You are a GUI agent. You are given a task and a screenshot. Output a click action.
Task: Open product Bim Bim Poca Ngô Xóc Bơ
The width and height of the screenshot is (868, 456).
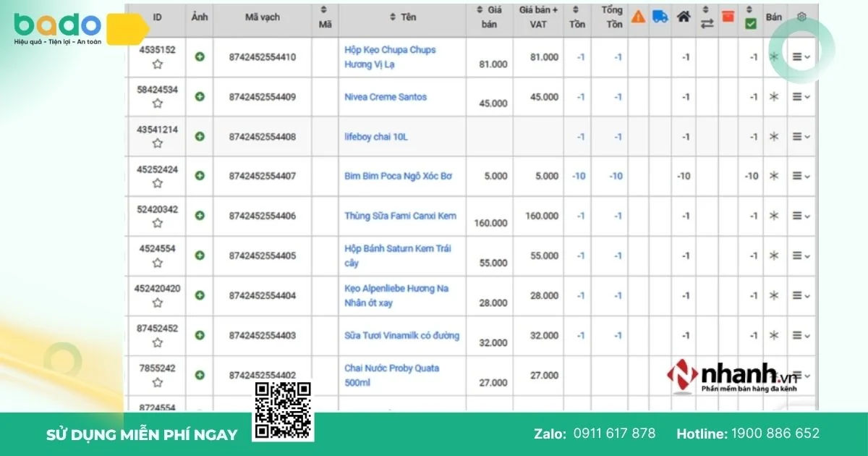[x=398, y=176]
